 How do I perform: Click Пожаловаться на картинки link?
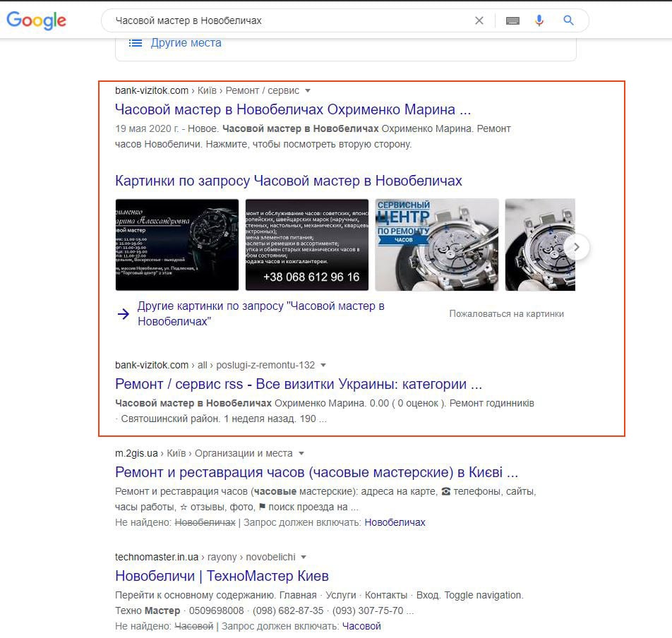(x=506, y=314)
